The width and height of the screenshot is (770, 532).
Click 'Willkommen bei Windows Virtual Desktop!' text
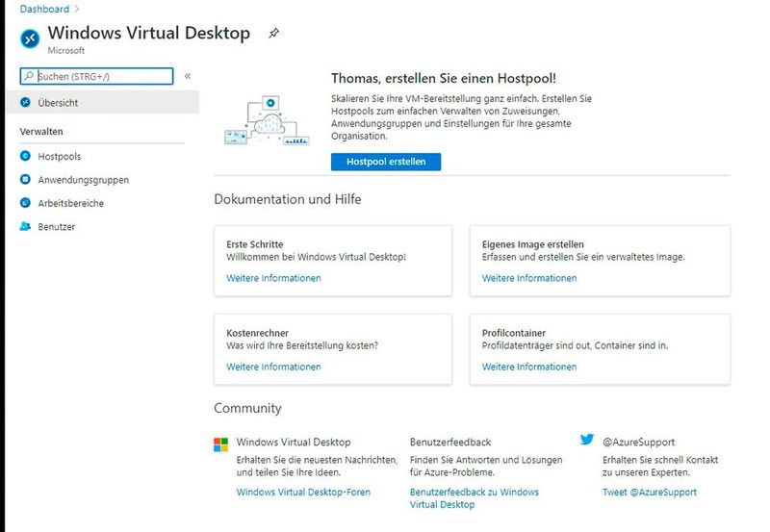point(316,257)
